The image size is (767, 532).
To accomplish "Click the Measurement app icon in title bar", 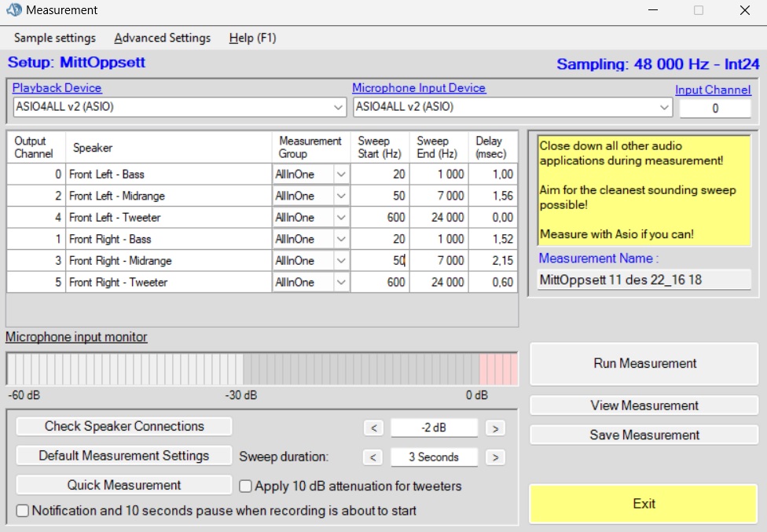I will (14, 10).
